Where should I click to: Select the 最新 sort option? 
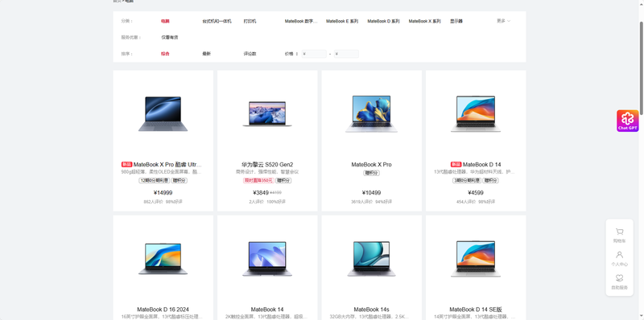pyautogui.click(x=206, y=54)
